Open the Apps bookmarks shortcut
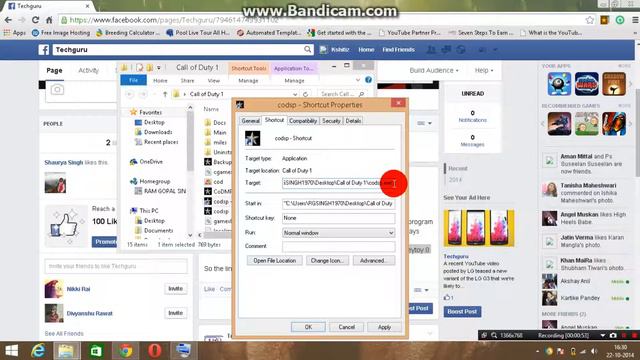 point(15,33)
